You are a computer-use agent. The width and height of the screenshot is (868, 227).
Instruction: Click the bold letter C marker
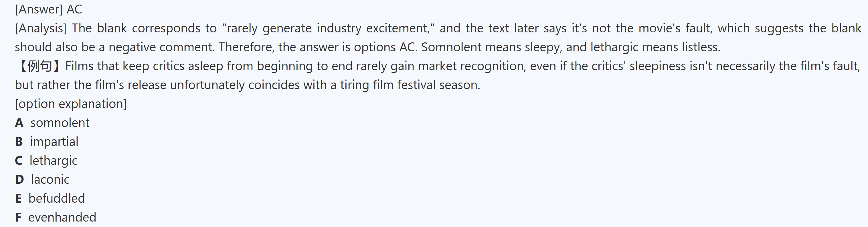19,161
